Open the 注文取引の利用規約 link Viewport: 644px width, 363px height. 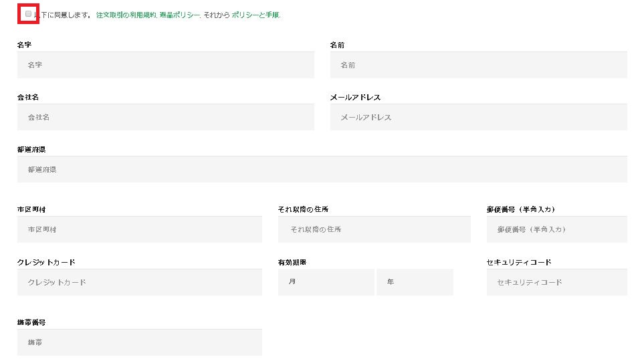point(126,15)
